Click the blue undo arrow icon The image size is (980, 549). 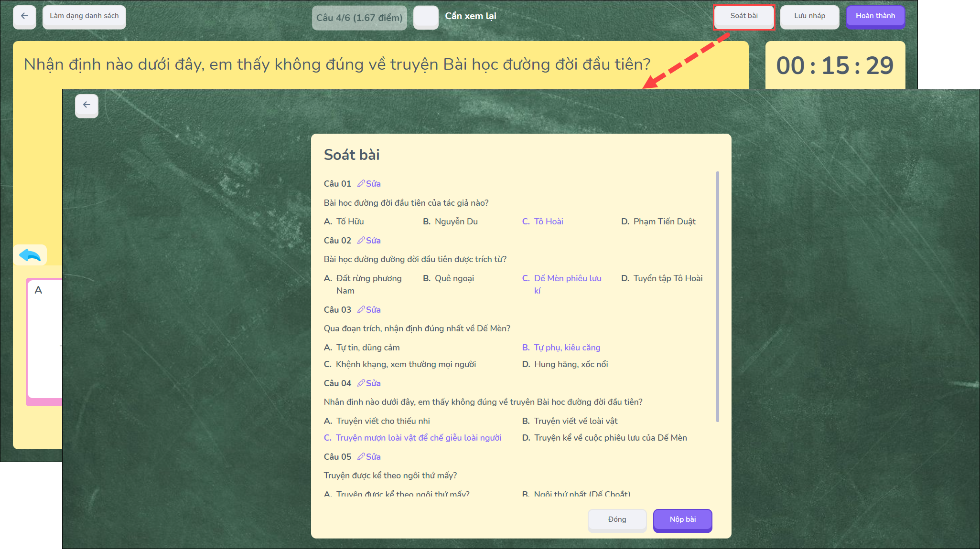pyautogui.click(x=30, y=256)
